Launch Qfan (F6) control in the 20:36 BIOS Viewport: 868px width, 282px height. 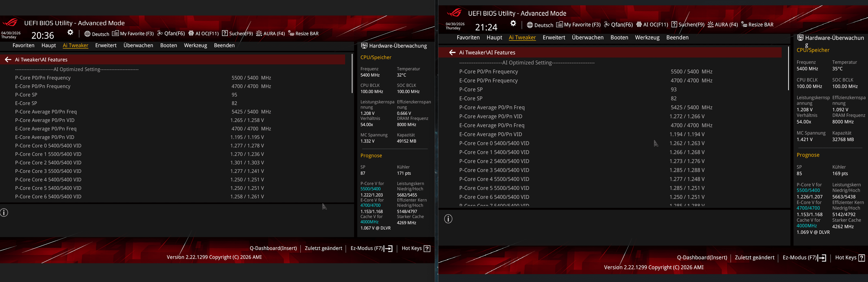(x=171, y=34)
